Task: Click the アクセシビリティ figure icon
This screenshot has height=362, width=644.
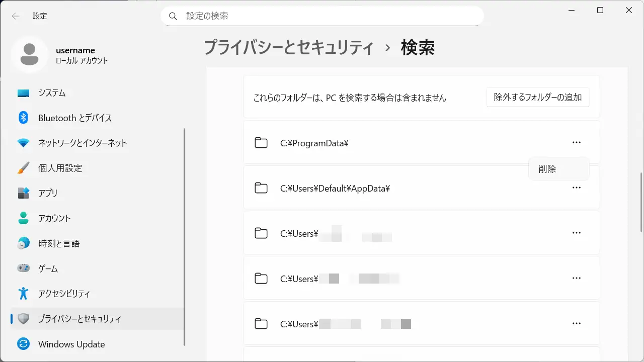Action: coord(24,294)
